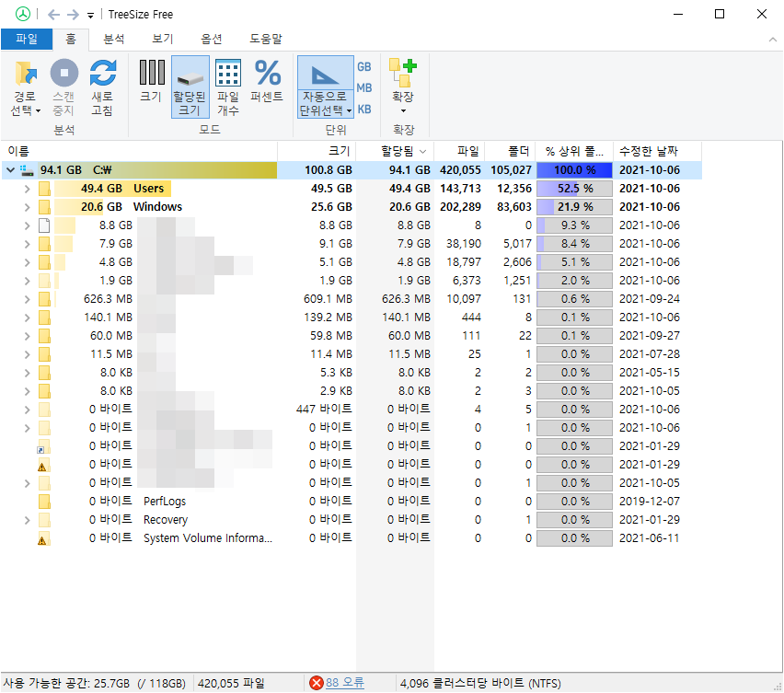The image size is (784, 693).
Task: Click System Volume Information warning icon
Action: pos(44,538)
